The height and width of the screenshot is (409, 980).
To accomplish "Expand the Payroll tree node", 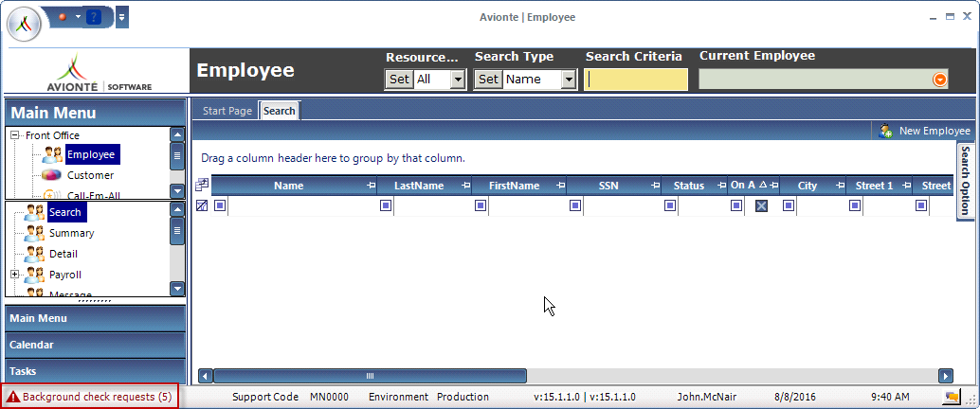I will 15,275.
